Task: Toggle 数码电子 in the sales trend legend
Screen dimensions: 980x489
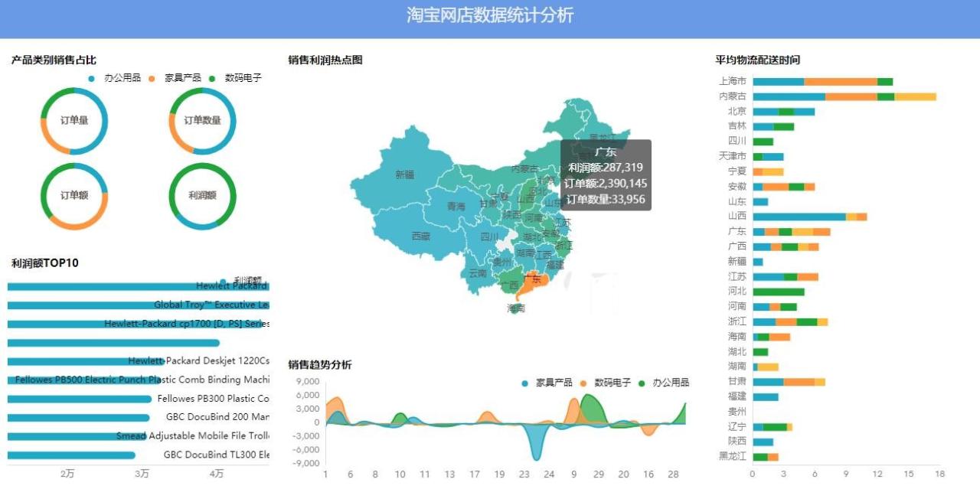Action: [x=605, y=383]
